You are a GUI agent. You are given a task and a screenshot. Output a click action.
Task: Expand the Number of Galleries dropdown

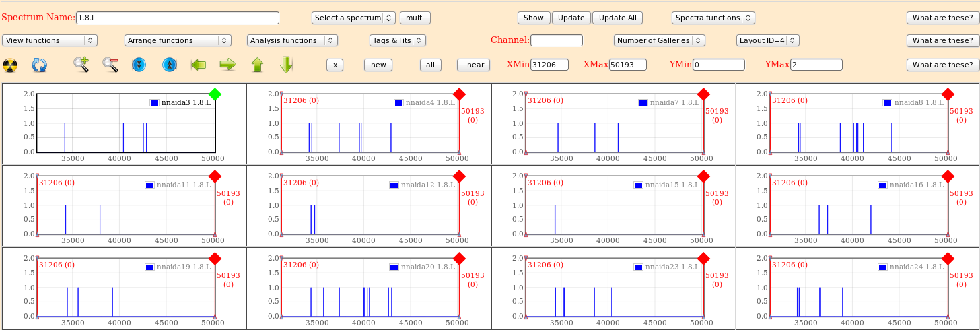click(659, 40)
